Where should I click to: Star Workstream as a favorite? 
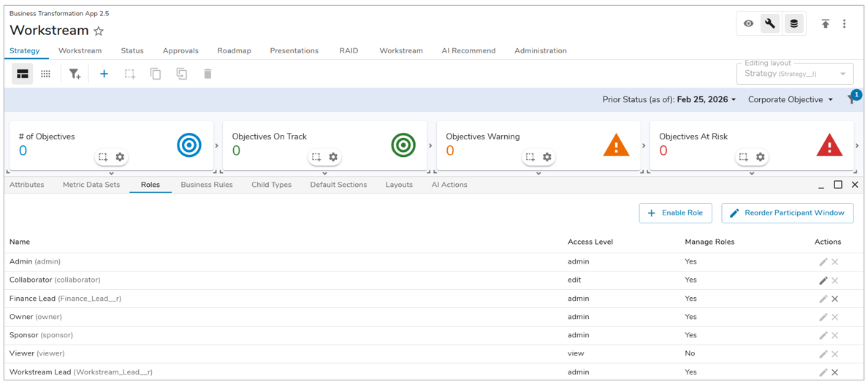click(99, 31)
